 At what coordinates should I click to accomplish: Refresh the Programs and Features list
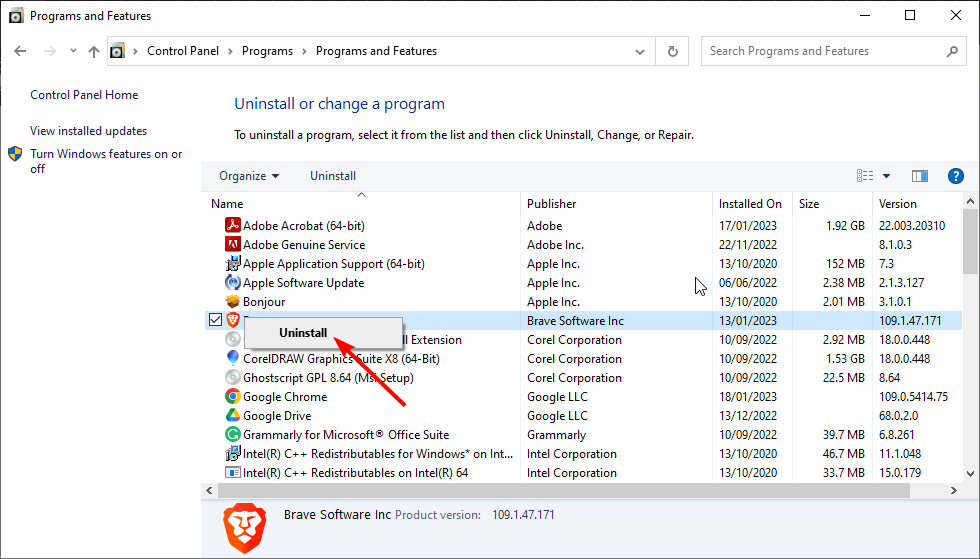click(x=672, y=51)
